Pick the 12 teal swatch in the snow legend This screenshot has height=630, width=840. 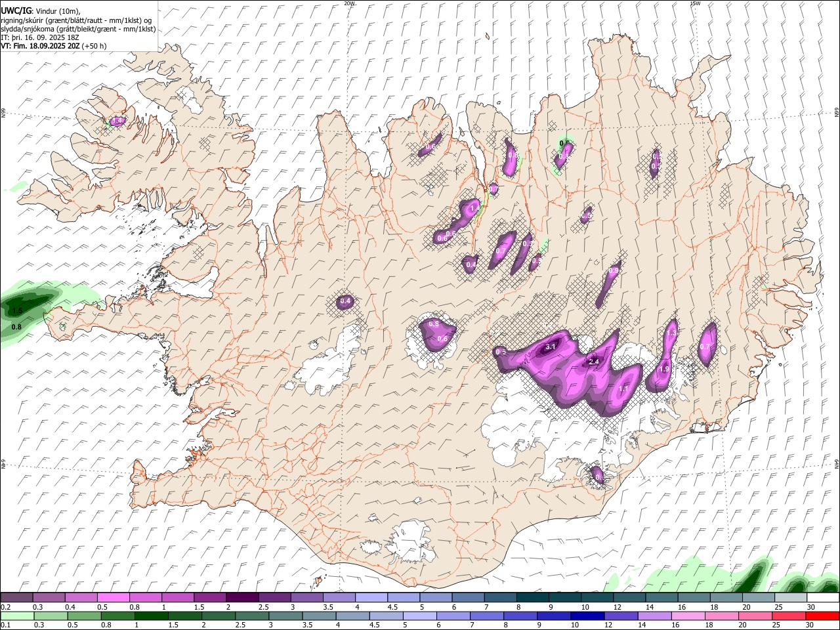[629, 598]
